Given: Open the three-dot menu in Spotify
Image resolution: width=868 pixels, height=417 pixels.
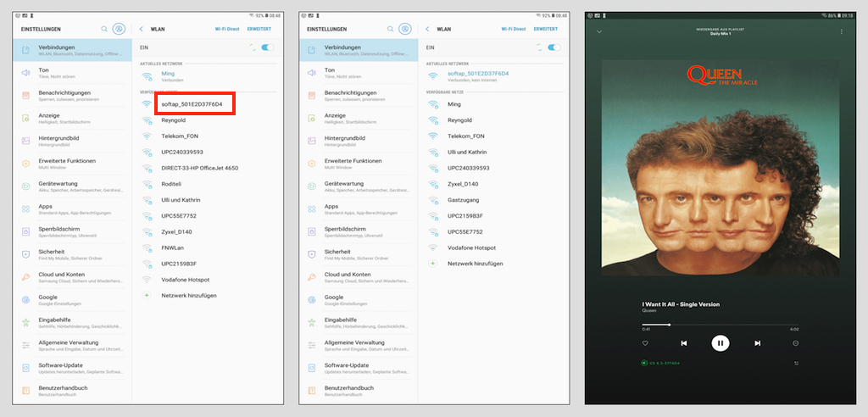Looking at the screenshot, I should pos(842,31).
